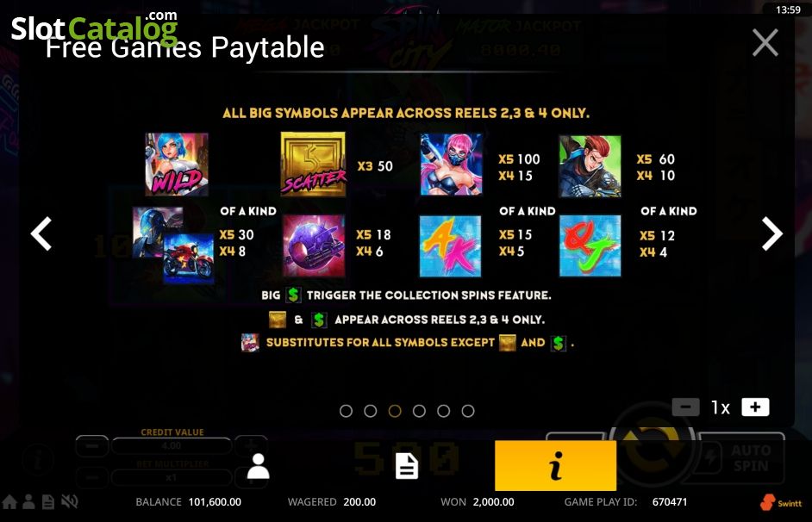Open the yellow info tab
Screen dimensions: 812x522
click(556, 466)
